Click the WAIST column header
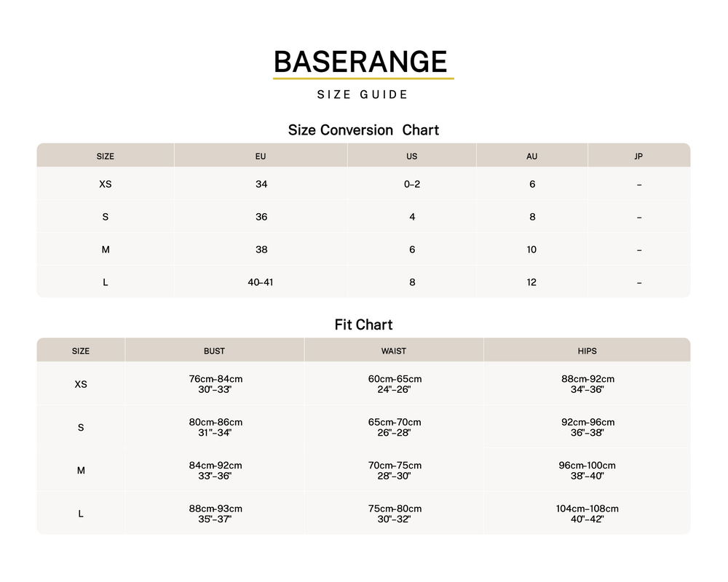Screen dimensions: 728x582 click(x=394, y=351)
